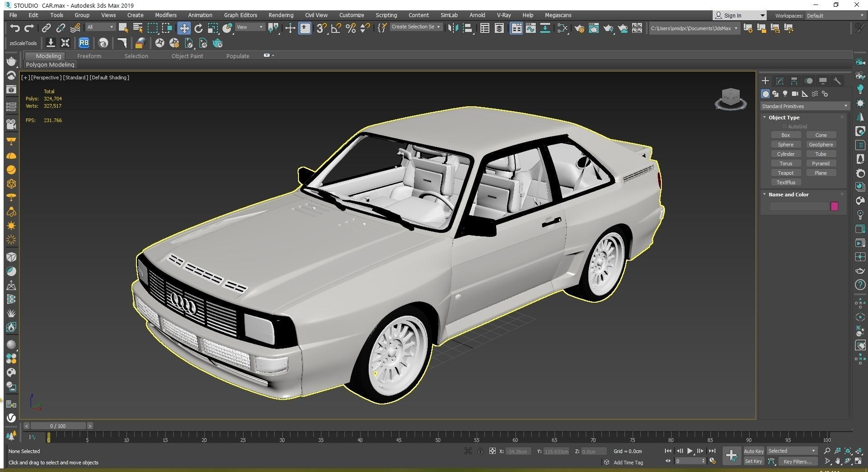Toggle Spinner Snap
Viewport: 868px width, 472px height.
(365, 28)
